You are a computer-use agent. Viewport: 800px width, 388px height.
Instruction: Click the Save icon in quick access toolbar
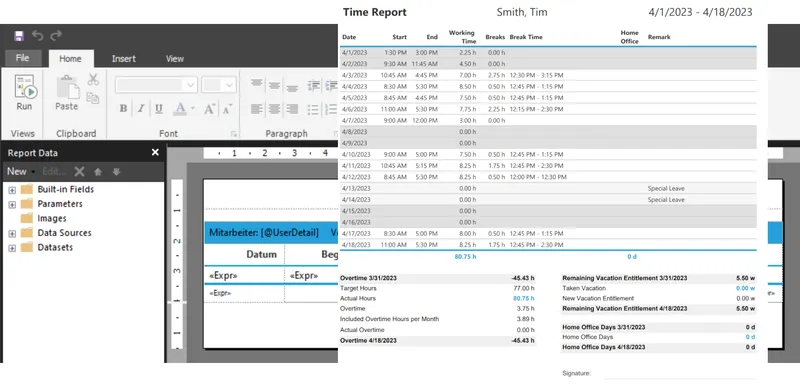coord(19,35)
